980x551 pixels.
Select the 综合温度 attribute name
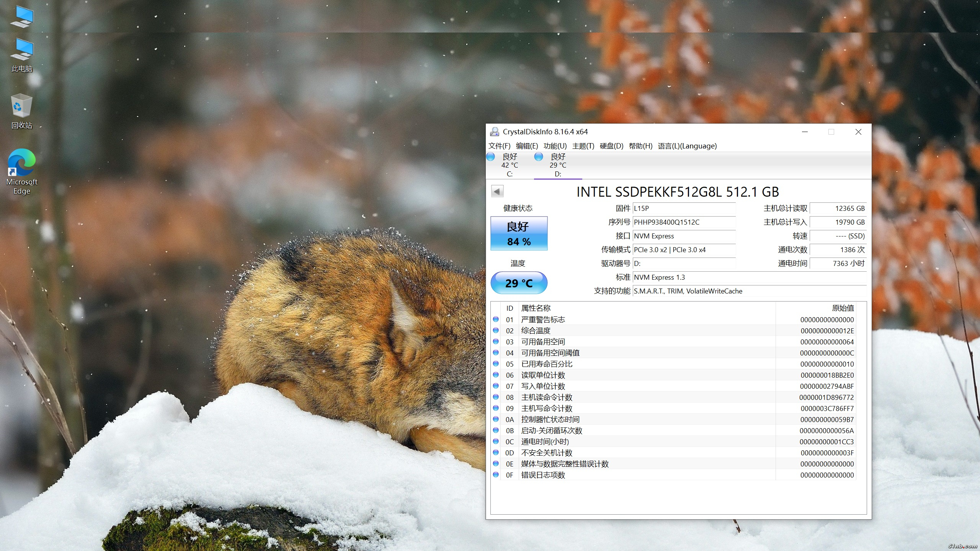click(x=536, y=331)
